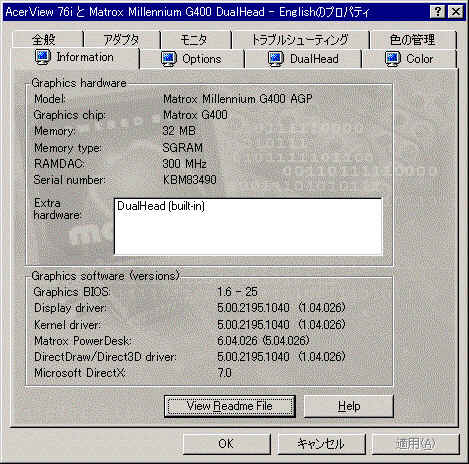This screenshot has height=464, width=469.
Task: Click the 適用(A) button
Action: [x=415, y=444]
